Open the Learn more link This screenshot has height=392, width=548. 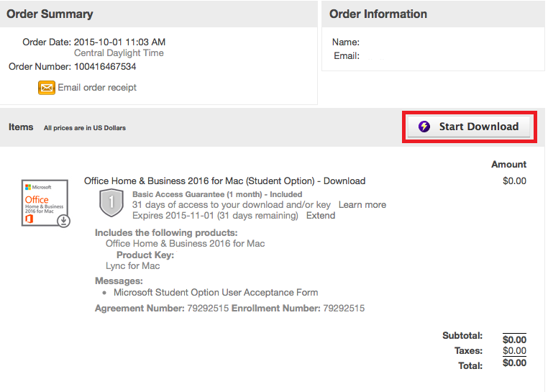tap(362, 204)
